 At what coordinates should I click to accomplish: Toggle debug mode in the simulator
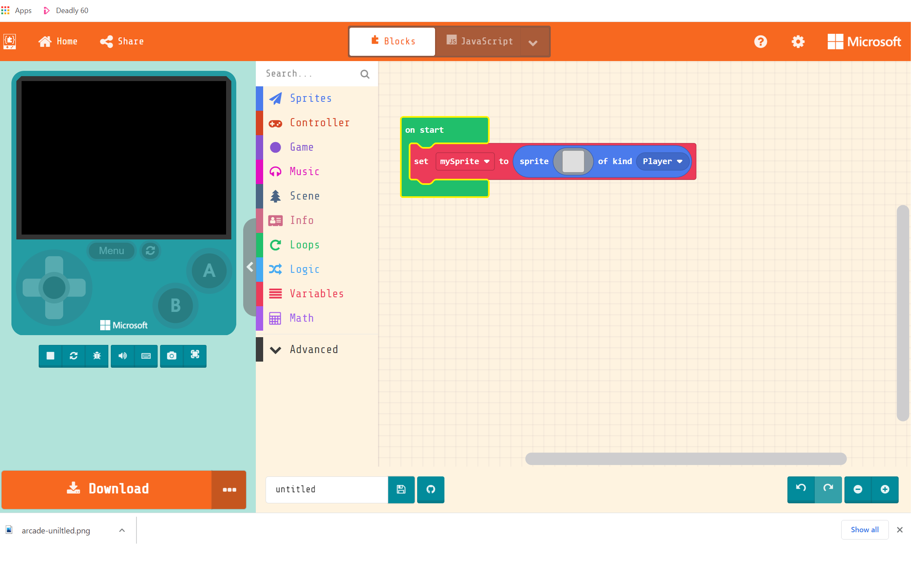[97, 356]
